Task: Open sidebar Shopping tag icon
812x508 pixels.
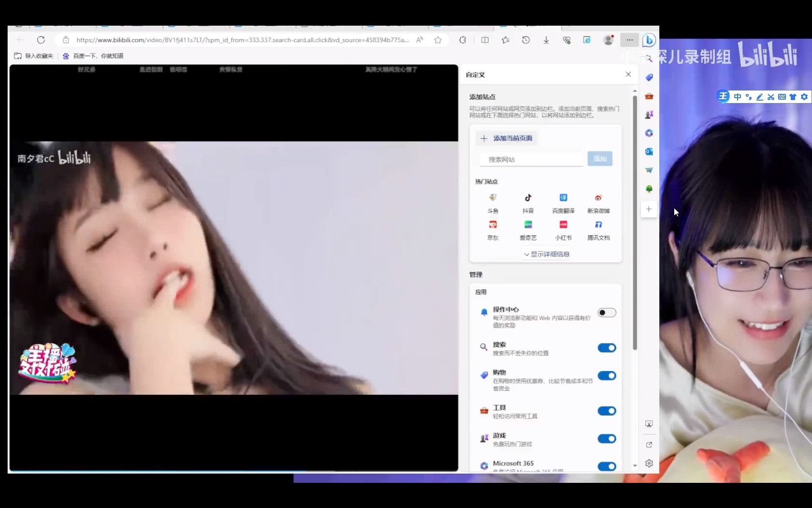Action: coord(649,77)
